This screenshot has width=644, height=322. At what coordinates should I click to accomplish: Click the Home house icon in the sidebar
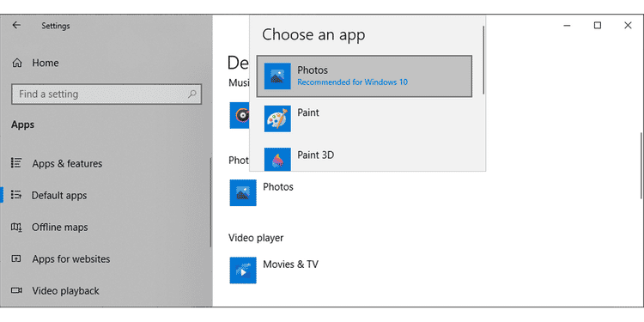tap(17, 63)
